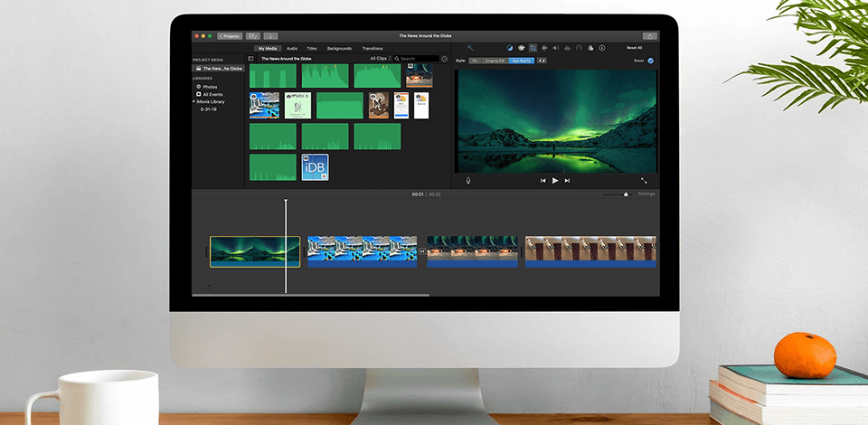Click in the media Search field
868x425 pixels.
[x=416, y=58]
